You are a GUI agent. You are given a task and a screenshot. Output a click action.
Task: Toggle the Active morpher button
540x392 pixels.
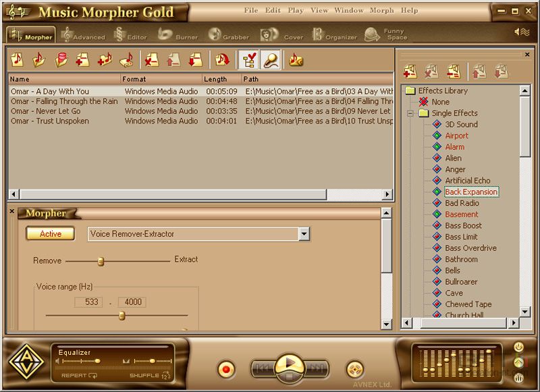click(50, 233)
